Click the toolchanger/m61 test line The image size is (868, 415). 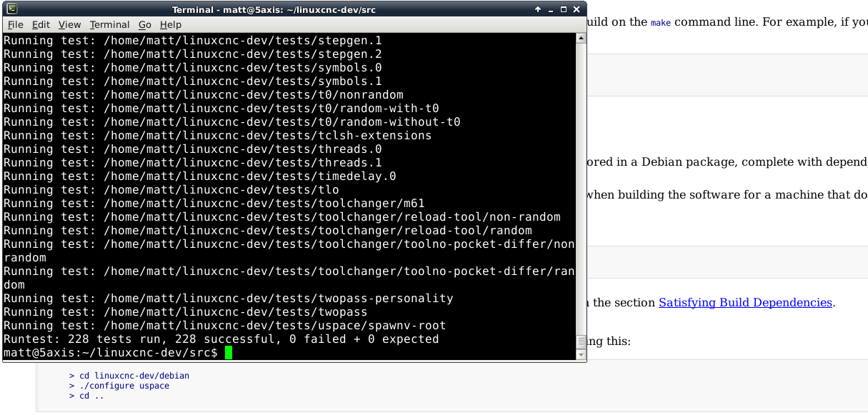pos(214,203)
